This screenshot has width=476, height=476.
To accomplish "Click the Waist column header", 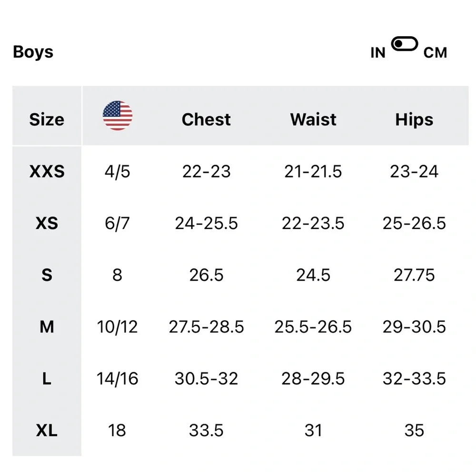I will [x=313, y=119].
